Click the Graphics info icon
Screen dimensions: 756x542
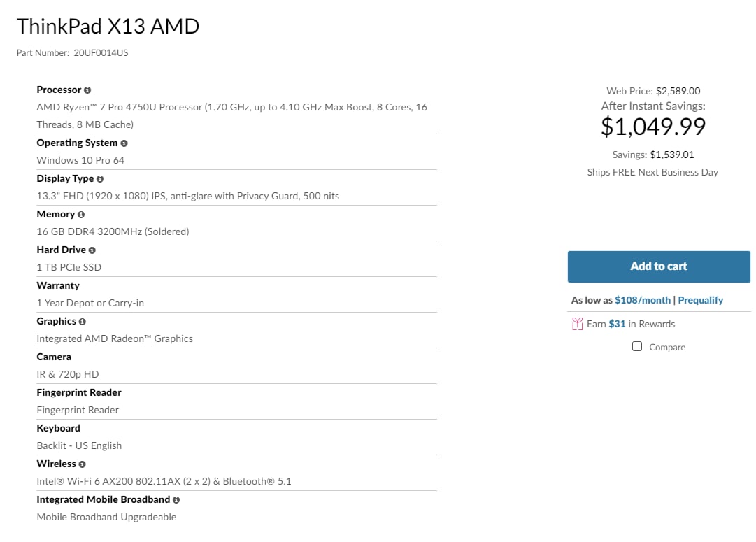[x=82, y=322]
